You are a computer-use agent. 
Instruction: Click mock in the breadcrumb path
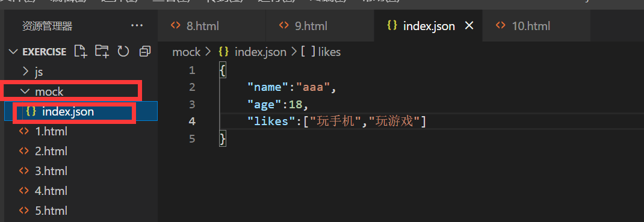(186, 52)
